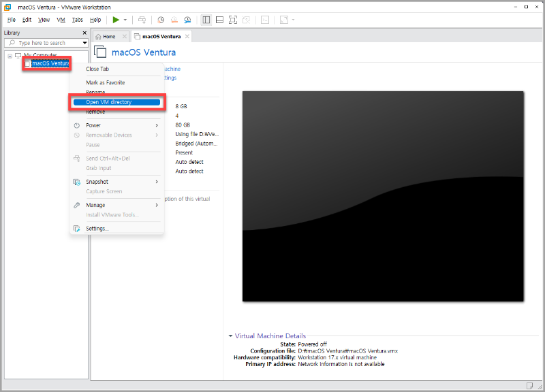Click the Power icon in the context menu
Image resolution: width=545 pixels, height=392 pixels.
77,125
